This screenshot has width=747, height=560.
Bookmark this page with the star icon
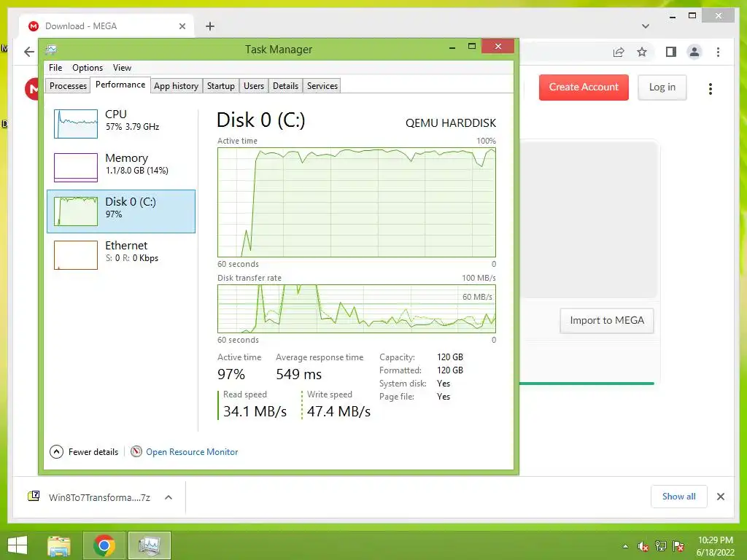(x=642, y=52)
